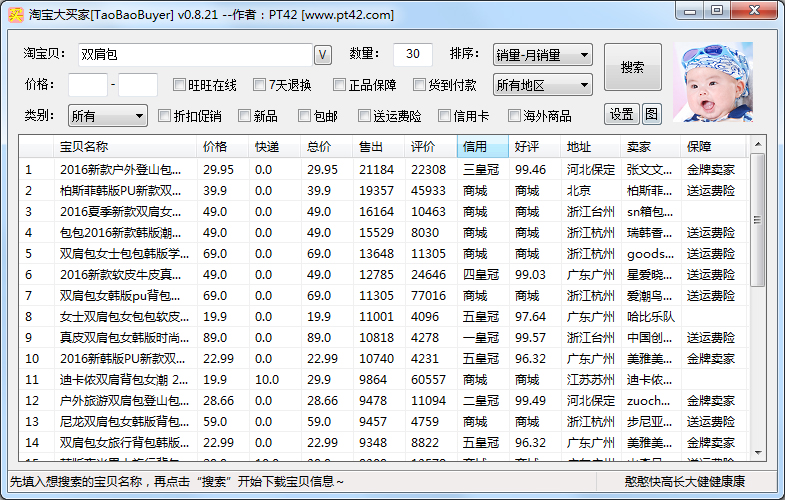
Task: Sort by 快递 column header
Action: (275, 147)
